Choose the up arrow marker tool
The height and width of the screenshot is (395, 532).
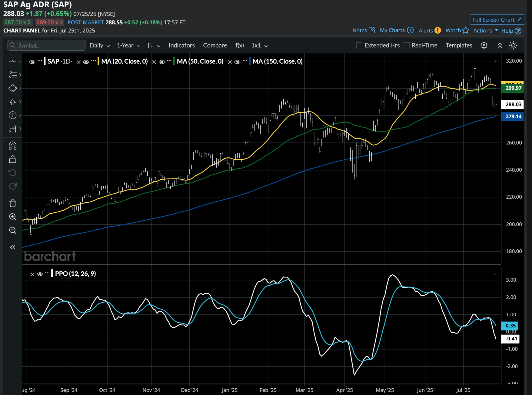[12, 102]
